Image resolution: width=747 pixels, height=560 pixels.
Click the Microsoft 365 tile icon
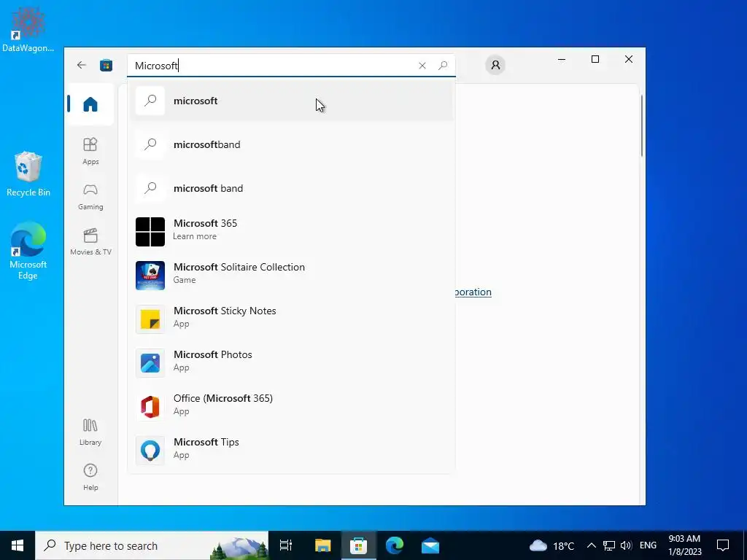coord(150,232)
